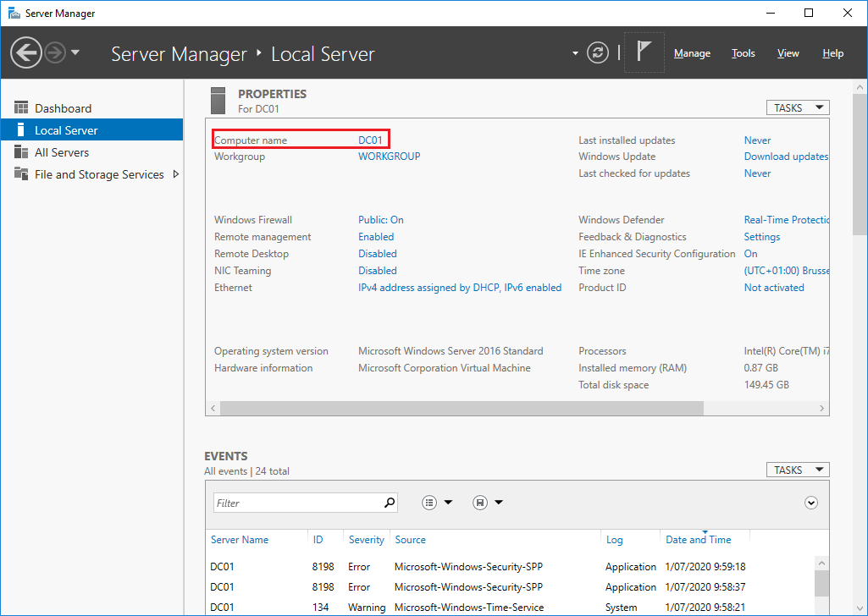The image size is (868, 616).
Task: Click the events list scrollbar up arrow
Action: (x=821, y=563)
